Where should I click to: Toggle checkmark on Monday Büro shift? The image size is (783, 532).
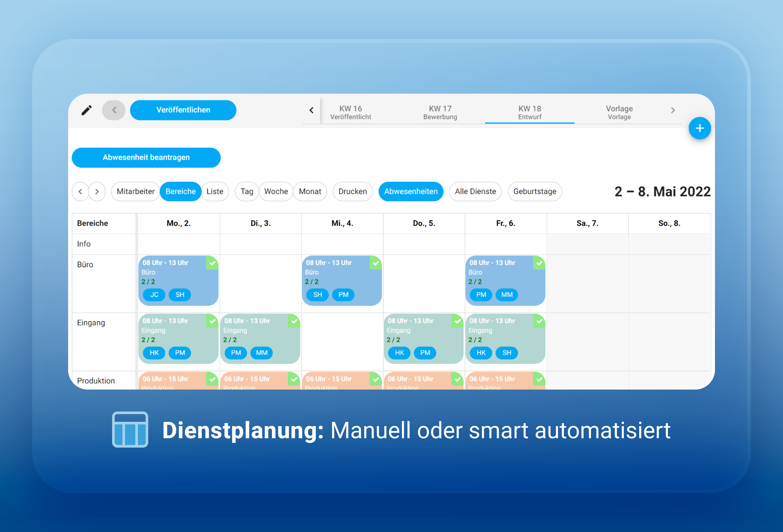[212, 263]
